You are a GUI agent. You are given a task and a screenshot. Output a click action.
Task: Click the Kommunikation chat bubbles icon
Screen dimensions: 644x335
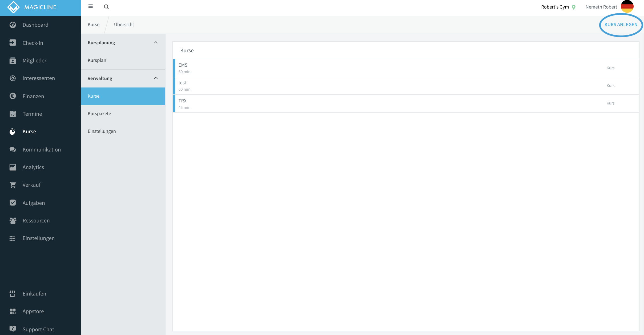(13, 149)
